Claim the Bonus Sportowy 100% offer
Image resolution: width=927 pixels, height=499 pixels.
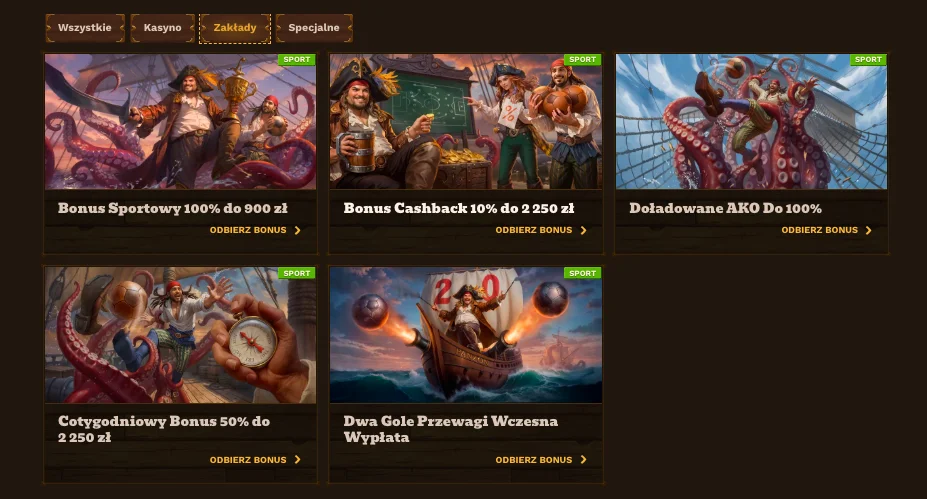[x=255, y=230]
